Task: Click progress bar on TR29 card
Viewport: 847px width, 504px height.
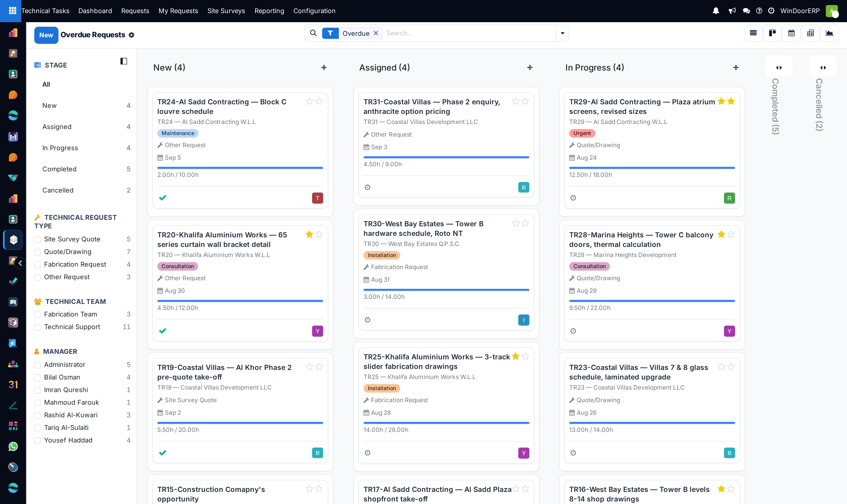Action: [652, 168]
